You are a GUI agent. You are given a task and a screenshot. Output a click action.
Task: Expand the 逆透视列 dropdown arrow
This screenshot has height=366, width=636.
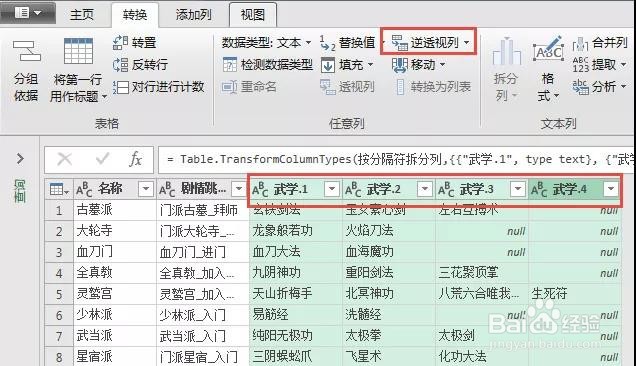click(466, 42)
